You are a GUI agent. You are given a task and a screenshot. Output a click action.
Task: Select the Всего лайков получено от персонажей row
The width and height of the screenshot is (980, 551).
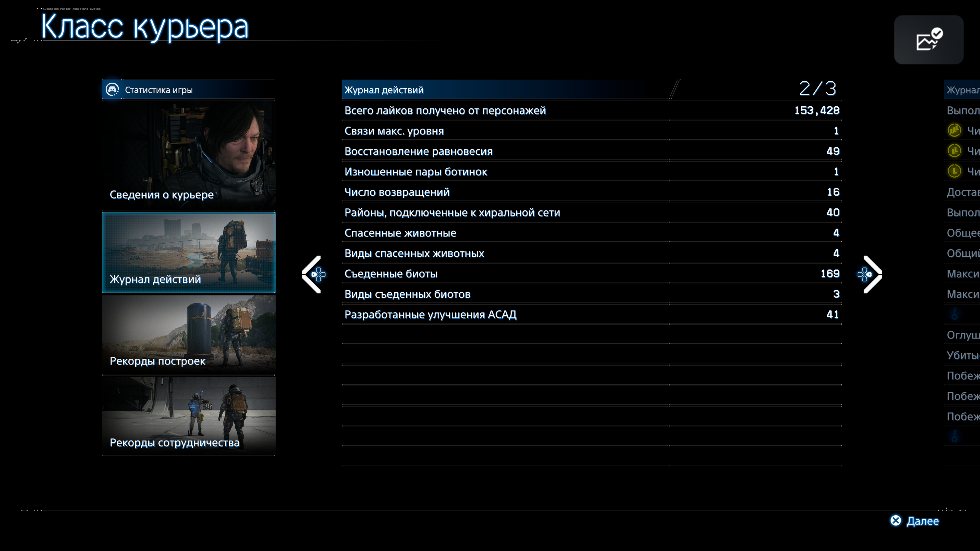click(x=591, y=111)
